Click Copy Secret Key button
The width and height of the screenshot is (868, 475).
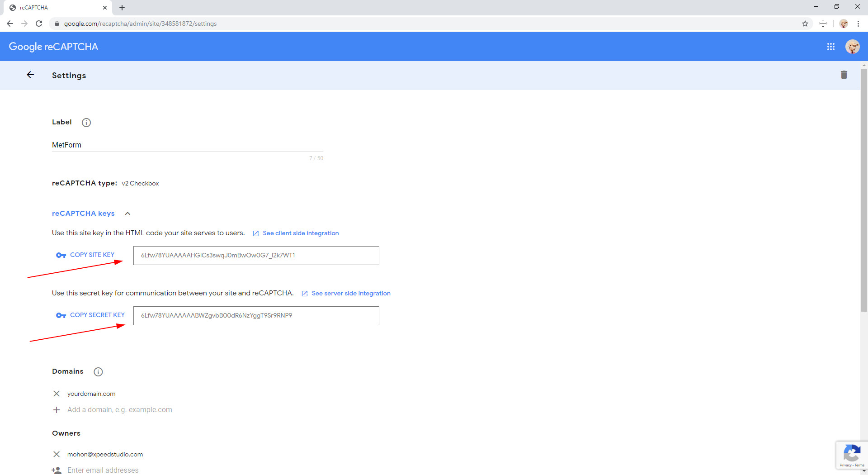(x=90, y=315)
